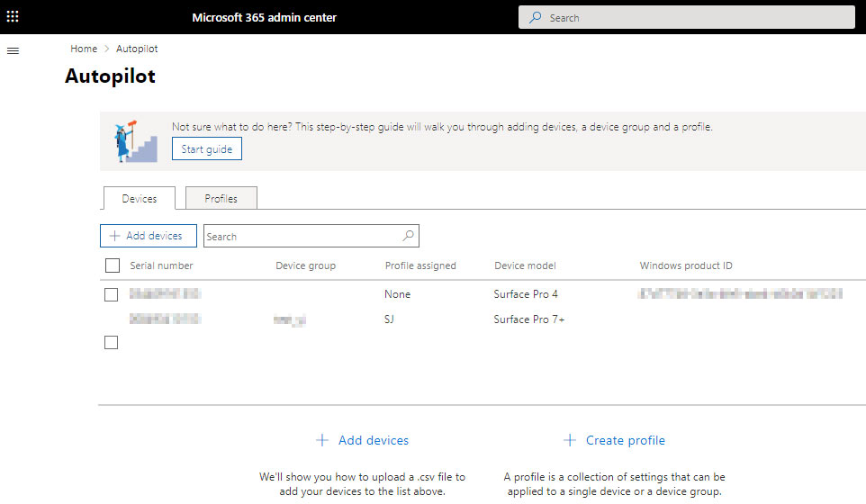The height and width of the screenshot is (504, 866).
Task: Click the blurred serial number in the Surface Pro 7+ row
Action: point(165,319)
